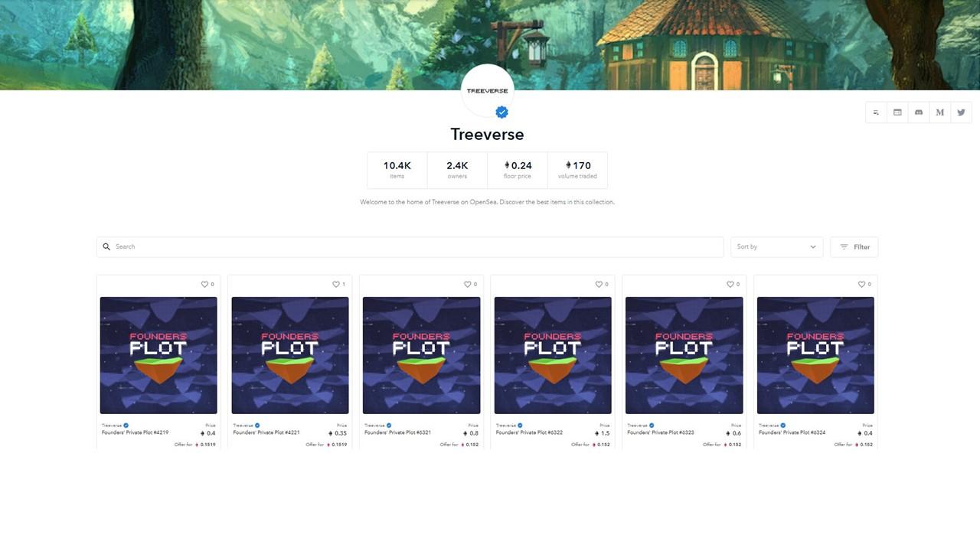This screenshot has height=551, width=980.
Task: Open the Filter panel
Action: click(854, 246)
